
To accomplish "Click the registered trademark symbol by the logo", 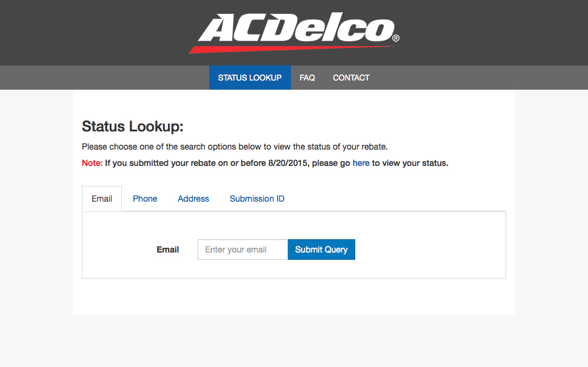I will [396, 39].
